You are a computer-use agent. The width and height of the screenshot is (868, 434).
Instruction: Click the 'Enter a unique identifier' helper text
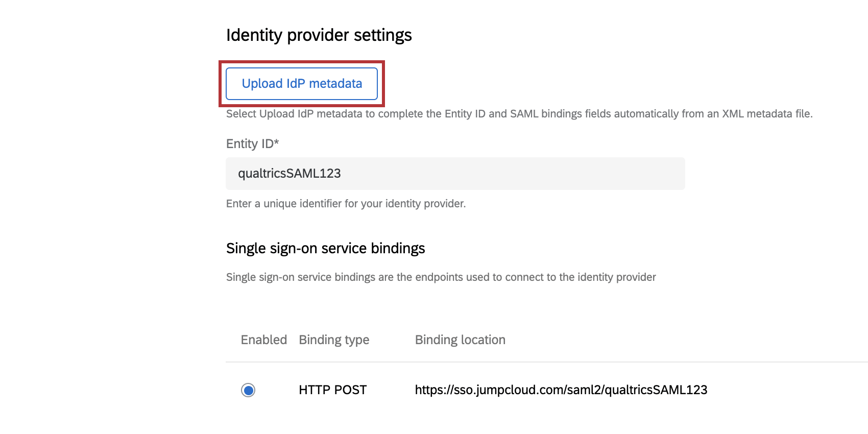click(346, 204)
